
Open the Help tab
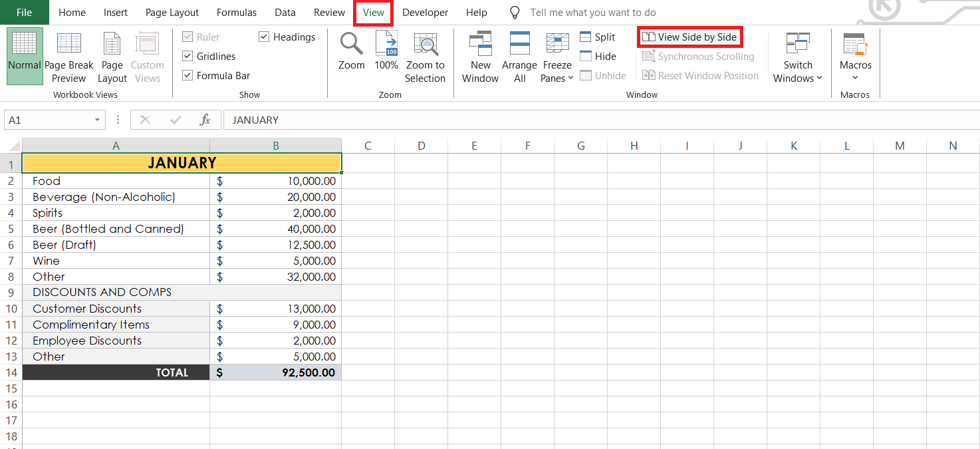point(477,13)
